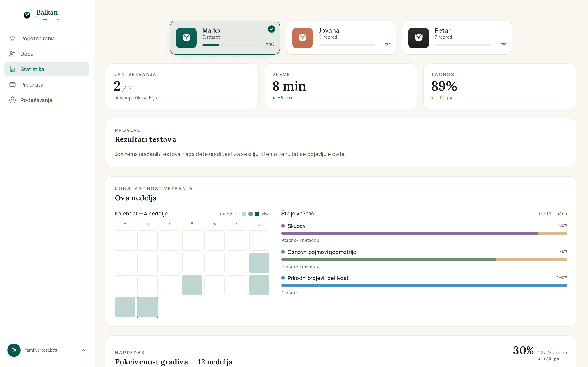588x367 pixels.
Task: Click the Statistika bar chart icon
Action: click(12, 69)
